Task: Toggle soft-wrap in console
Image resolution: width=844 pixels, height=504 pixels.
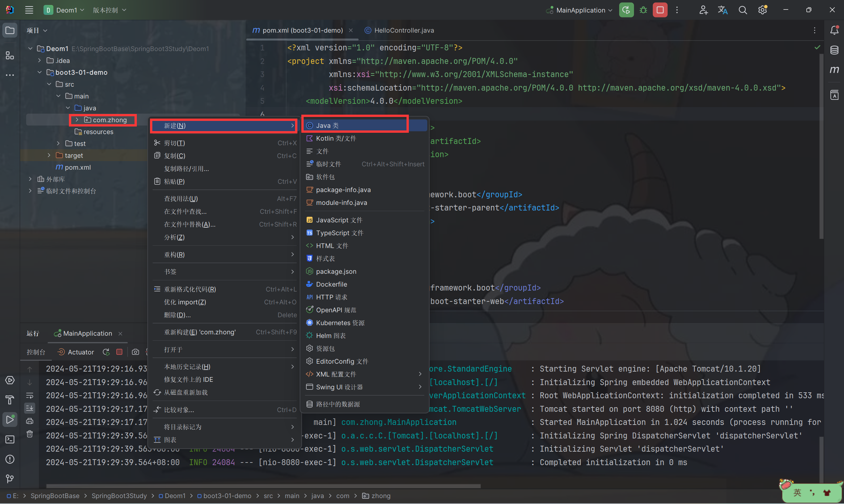Action: pyautogui.click(x=30, y=395)
